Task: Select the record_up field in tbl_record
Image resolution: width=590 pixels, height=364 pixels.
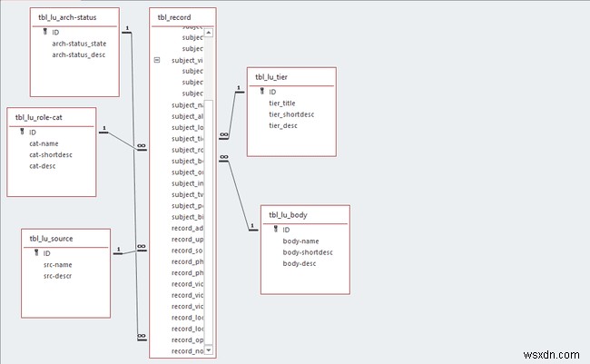Action: (187, 240)
